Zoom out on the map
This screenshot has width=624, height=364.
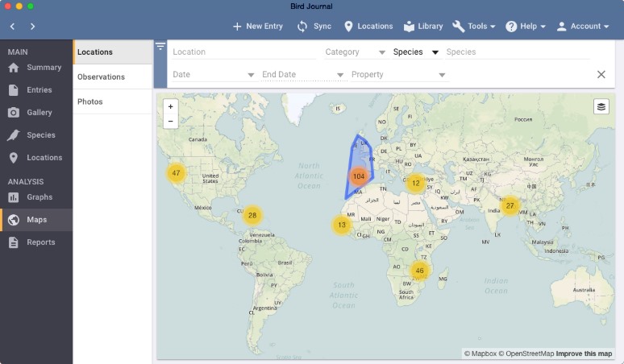(170, 122)
